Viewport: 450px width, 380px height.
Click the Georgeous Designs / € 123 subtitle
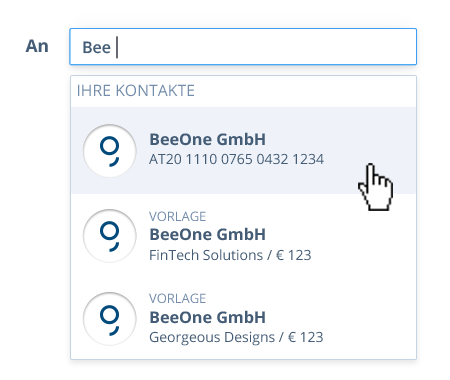coord(236,337)
